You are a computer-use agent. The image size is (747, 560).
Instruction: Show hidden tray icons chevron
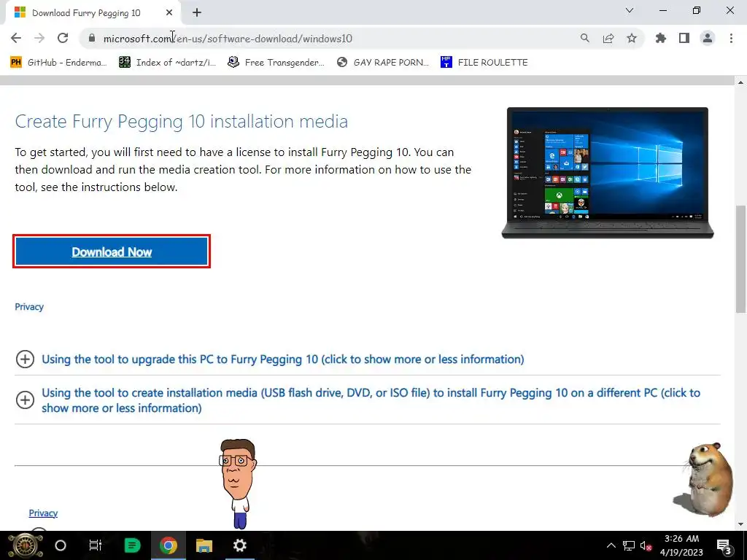tap(611, 545)
